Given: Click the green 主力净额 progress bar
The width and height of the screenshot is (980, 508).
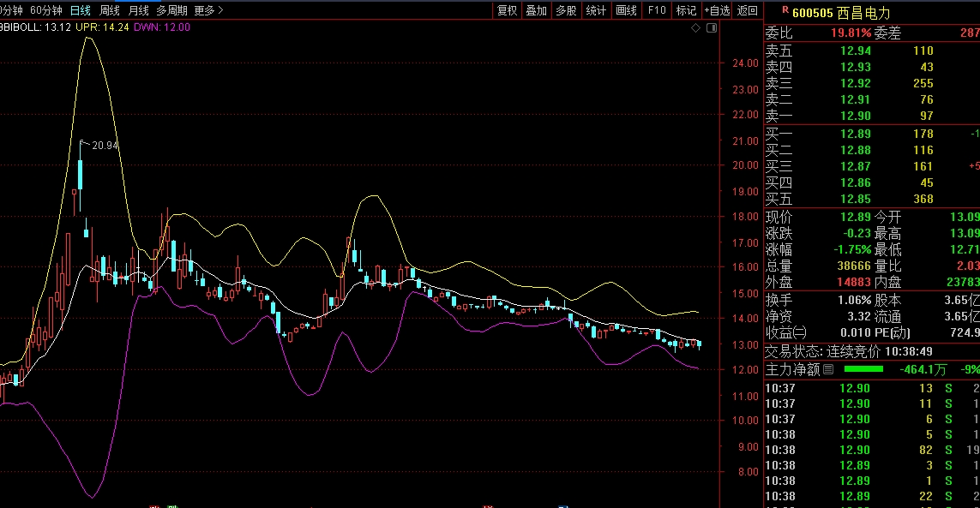Looking at the screenshot, I should [863, 370].
